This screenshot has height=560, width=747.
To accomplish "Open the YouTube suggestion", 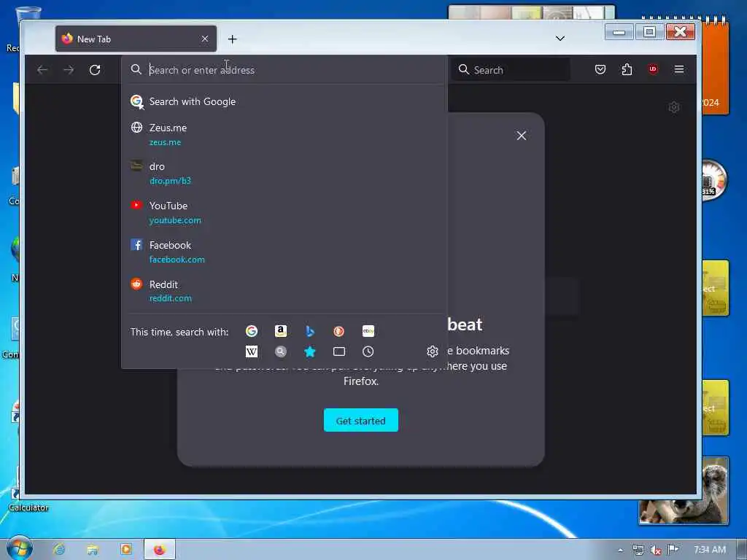I will (x=285, y=212).
